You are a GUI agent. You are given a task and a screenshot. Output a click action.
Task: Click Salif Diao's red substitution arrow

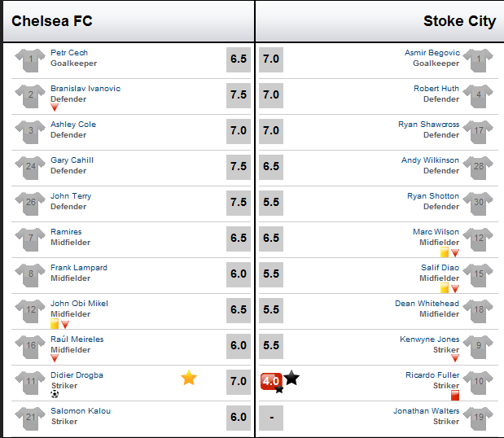pyautogui.click(x=455, y=289)
